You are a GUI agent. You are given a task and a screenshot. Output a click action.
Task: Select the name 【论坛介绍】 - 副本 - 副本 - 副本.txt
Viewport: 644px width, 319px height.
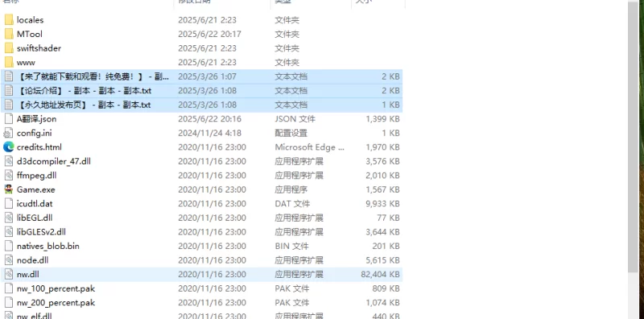tap(85, 90)
